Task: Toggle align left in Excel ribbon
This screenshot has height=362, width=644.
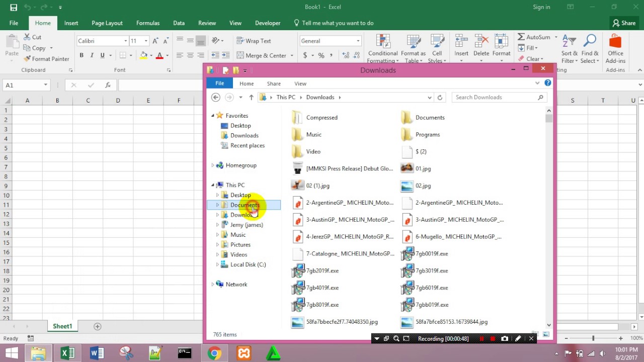Action: [x=180, y=55]
